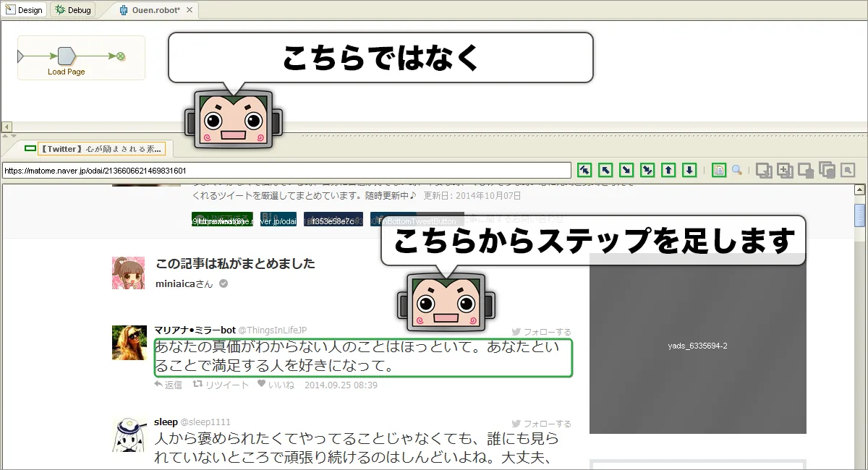Click the last grey window preview icon
This screenshot has width=868, height=470.
pos(848,171)
